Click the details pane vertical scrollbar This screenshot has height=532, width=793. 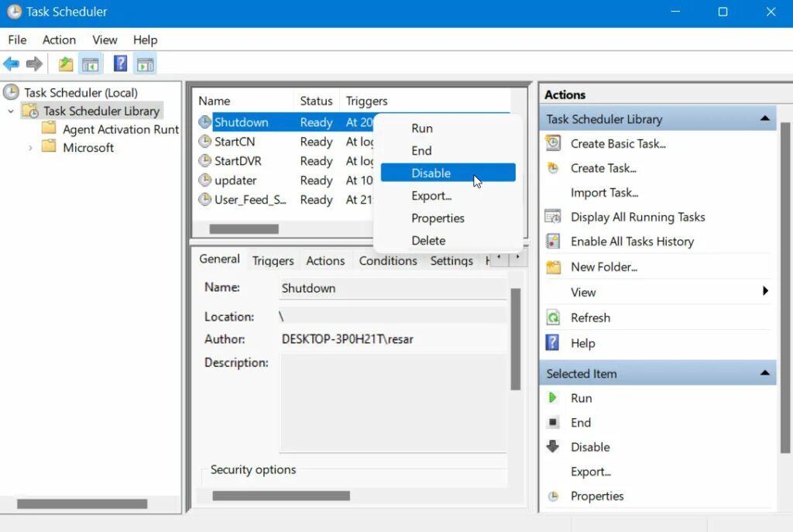(x=515, y=339)
